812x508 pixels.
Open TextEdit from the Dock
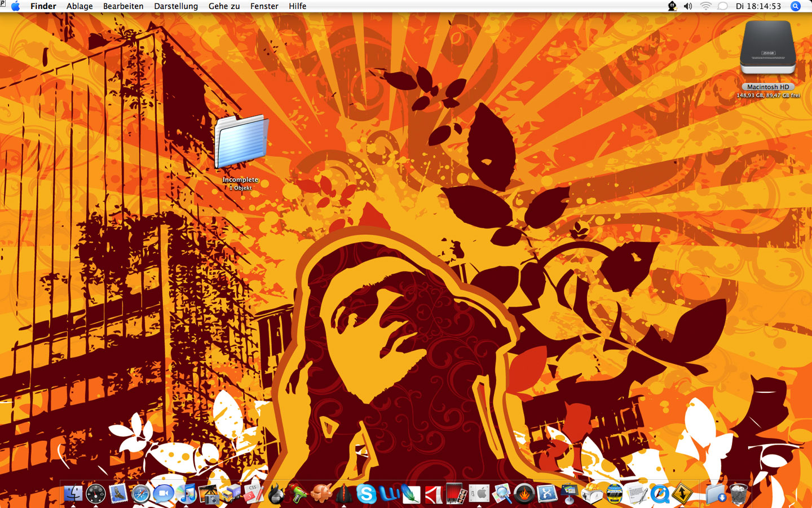[637, 494]
